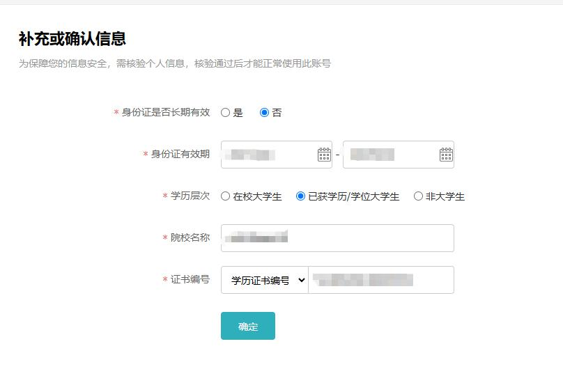The image size is (563, 392).
Task: Choose '非大学生' education level
Action: [418, 196]
